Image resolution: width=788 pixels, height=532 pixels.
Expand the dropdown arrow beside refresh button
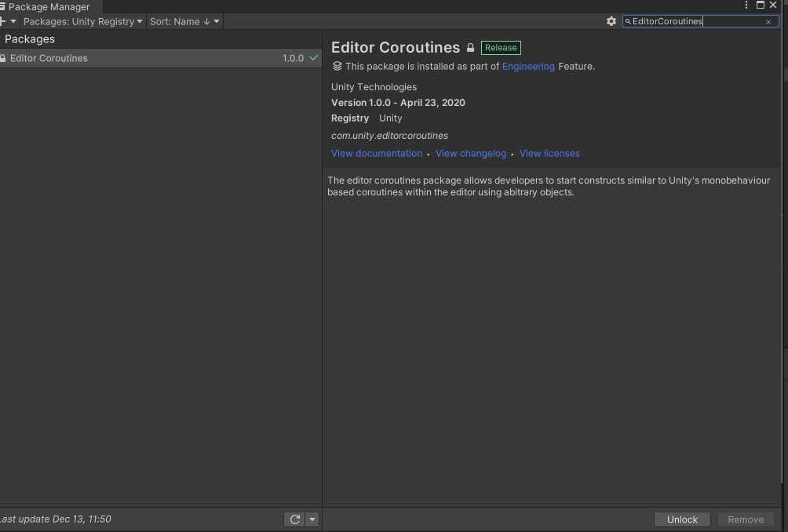[312, 519]
